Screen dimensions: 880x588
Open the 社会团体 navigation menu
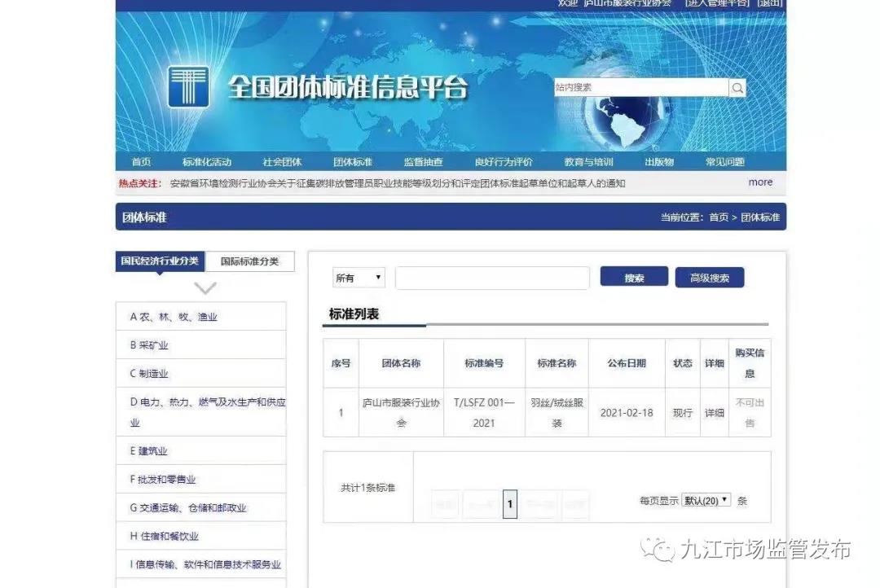click(x=282, y=162)
